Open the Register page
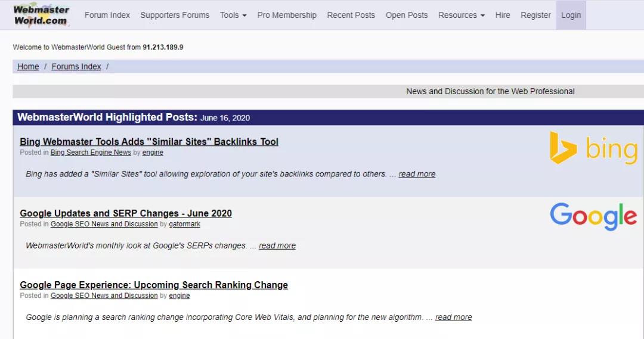This screenshot has height=339, width=644. pyautogui.click(x=535, y=15)
